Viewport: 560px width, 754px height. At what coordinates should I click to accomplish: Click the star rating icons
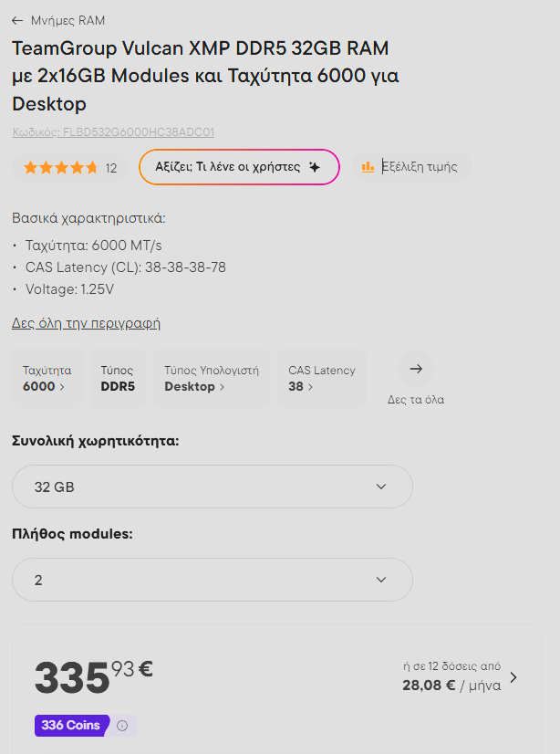pos(60,168)
